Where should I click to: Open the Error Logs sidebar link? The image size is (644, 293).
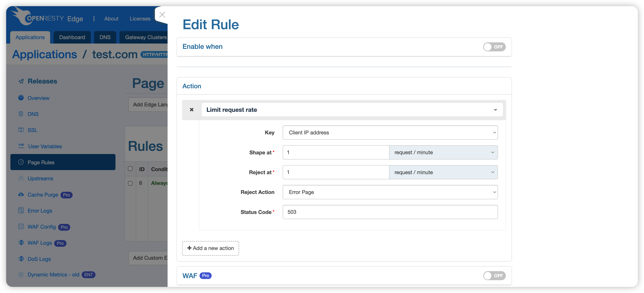tap(40, 211)
